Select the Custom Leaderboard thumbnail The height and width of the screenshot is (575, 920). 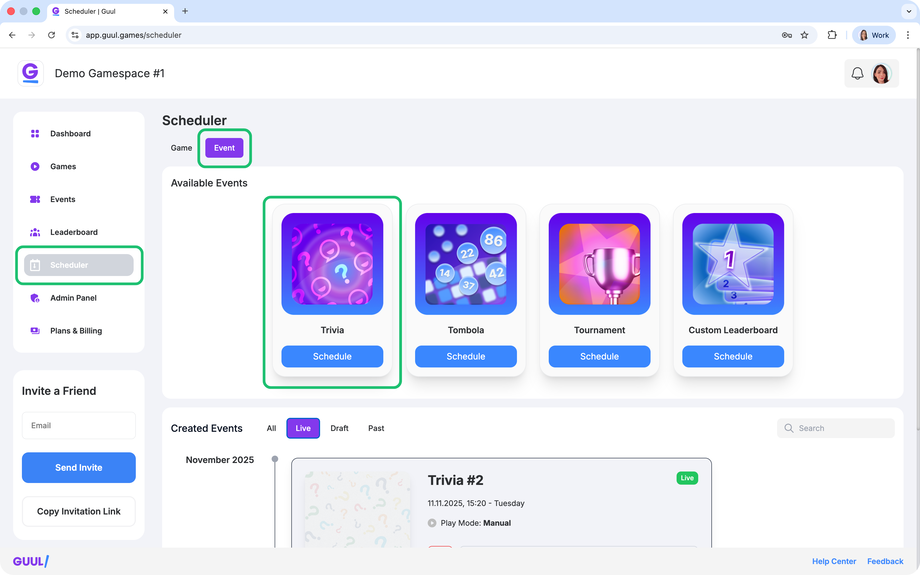[x=733, y=264]
